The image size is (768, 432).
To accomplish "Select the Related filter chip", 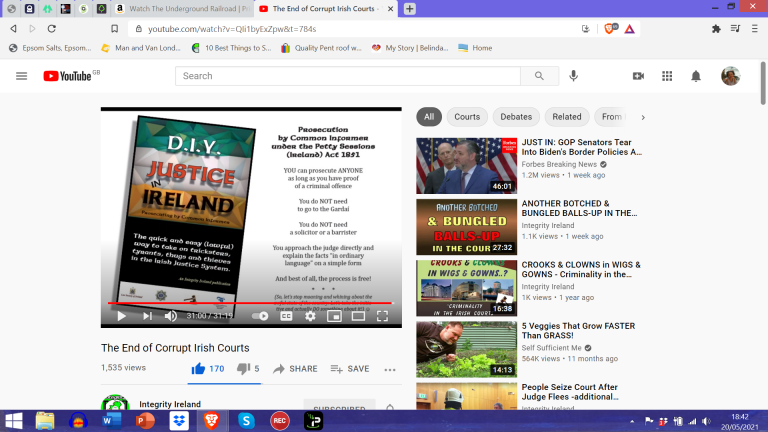I will pos(567,117).
